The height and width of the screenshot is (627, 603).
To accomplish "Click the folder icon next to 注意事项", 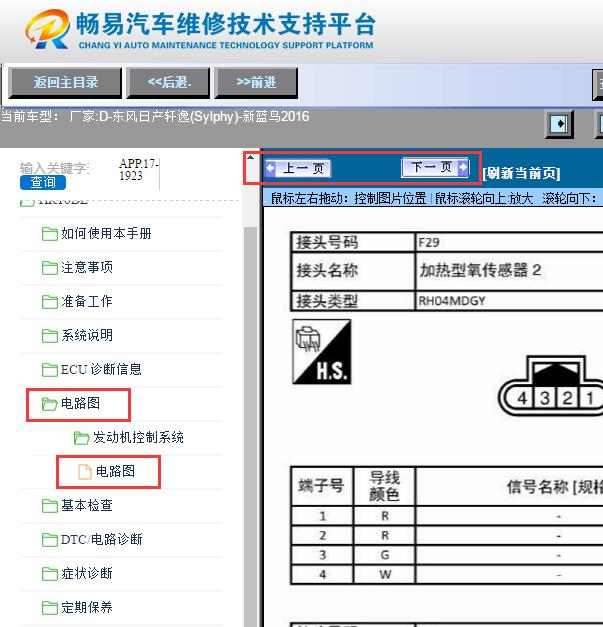I will click(50, 268).
